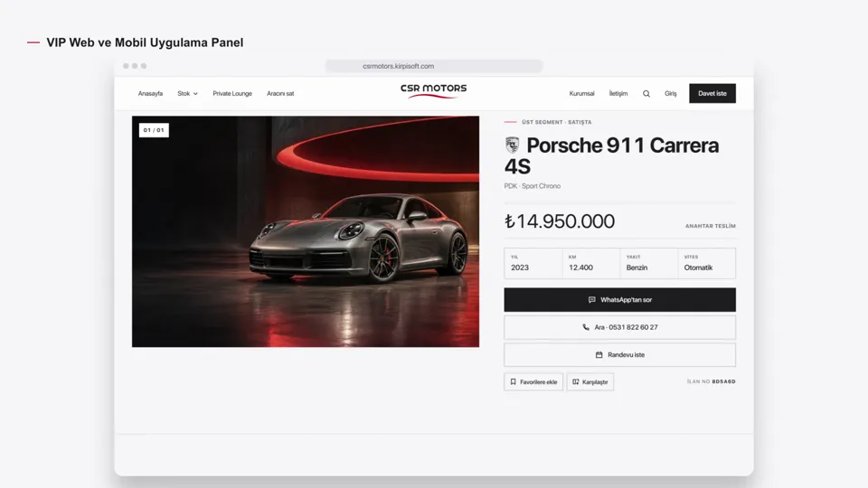Open the Kurumsal menu link

[x=581, y=93]
